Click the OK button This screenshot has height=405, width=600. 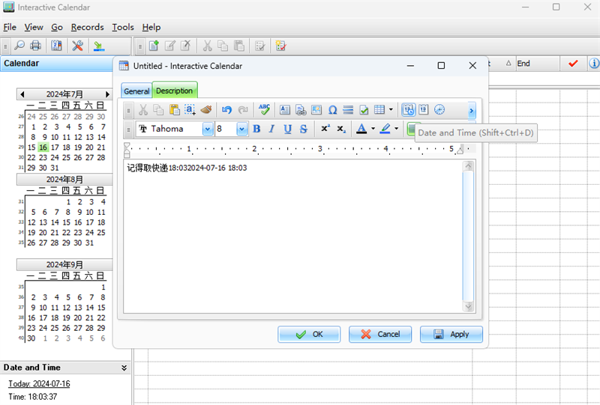[309, 334]
